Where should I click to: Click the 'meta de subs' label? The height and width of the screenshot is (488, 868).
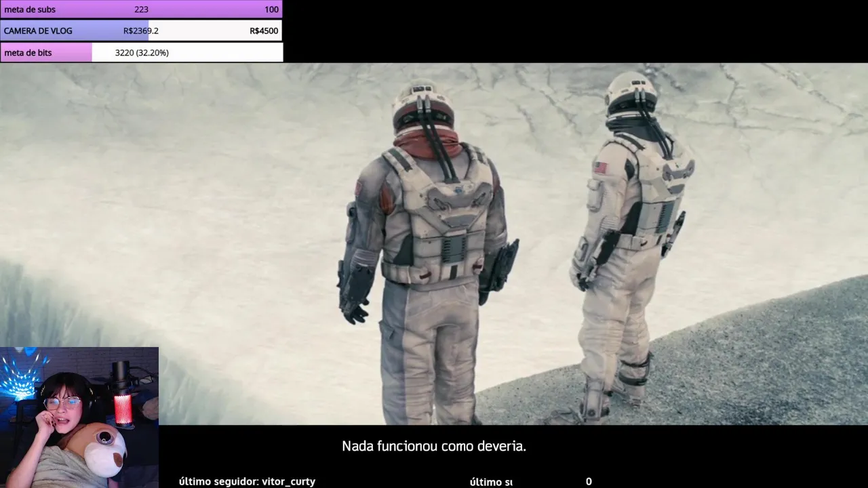[30, 9]
